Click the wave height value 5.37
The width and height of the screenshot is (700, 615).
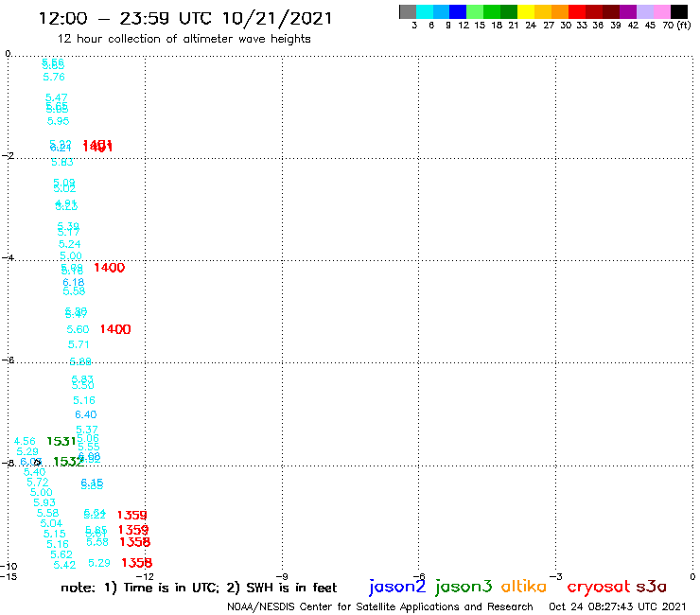pyautogui.click(x=87, y=430)
